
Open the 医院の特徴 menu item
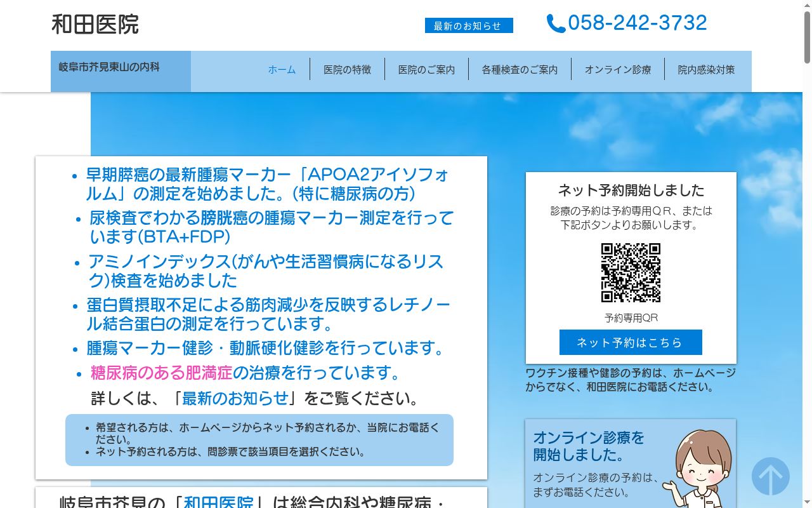click(347, 69)
